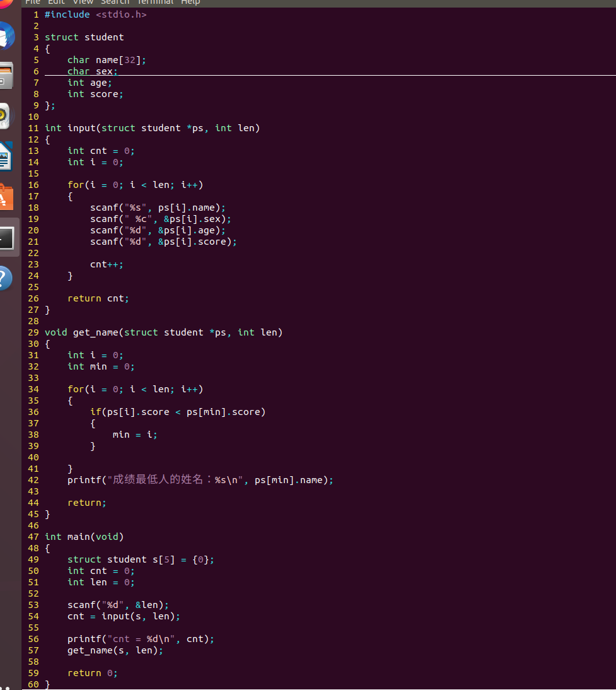Click the 'cnt++;' statement in the editor

[x=107, y=264]
